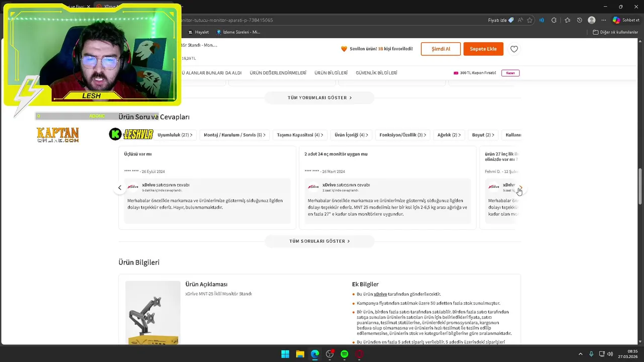Filter questions by Uyumluluk (27)
This screenshot has width=644, height=362.
175,135
